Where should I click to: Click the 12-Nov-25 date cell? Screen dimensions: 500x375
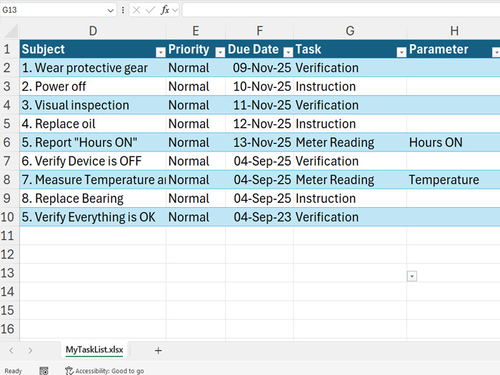click(x=260, y=124)
